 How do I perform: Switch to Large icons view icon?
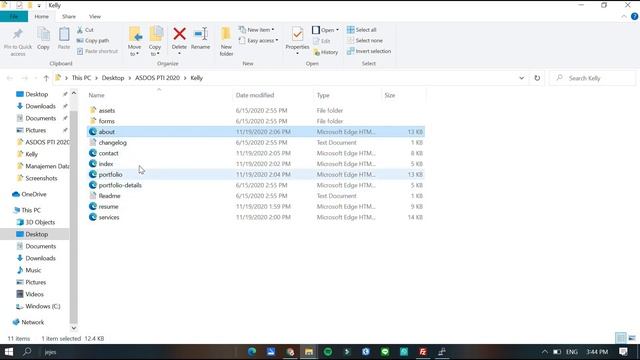pos(632,338)
